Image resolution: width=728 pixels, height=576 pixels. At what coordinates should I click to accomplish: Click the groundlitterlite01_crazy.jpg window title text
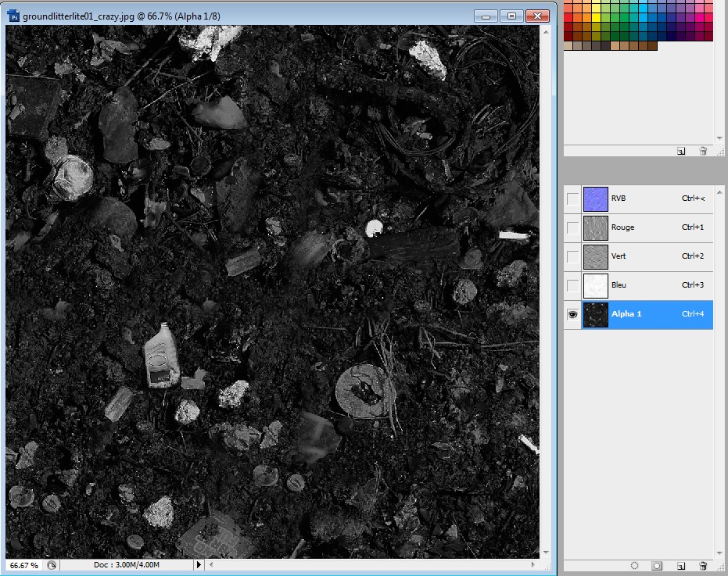[x=122, y=16]
